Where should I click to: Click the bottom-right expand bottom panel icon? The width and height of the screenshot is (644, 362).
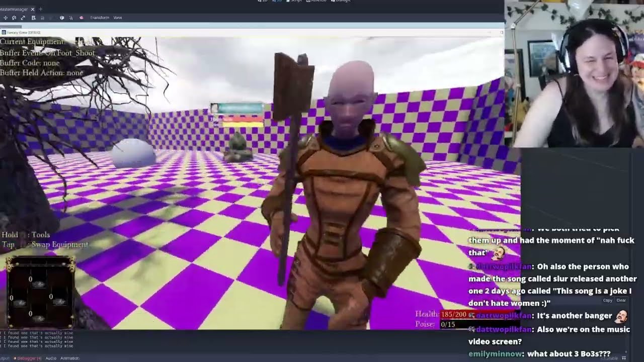(624, 358)
